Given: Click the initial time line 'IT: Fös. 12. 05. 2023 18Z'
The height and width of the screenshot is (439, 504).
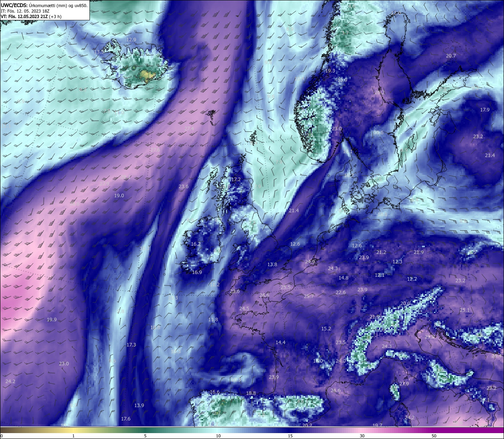Looking at the screenshot, I should 25,11.
